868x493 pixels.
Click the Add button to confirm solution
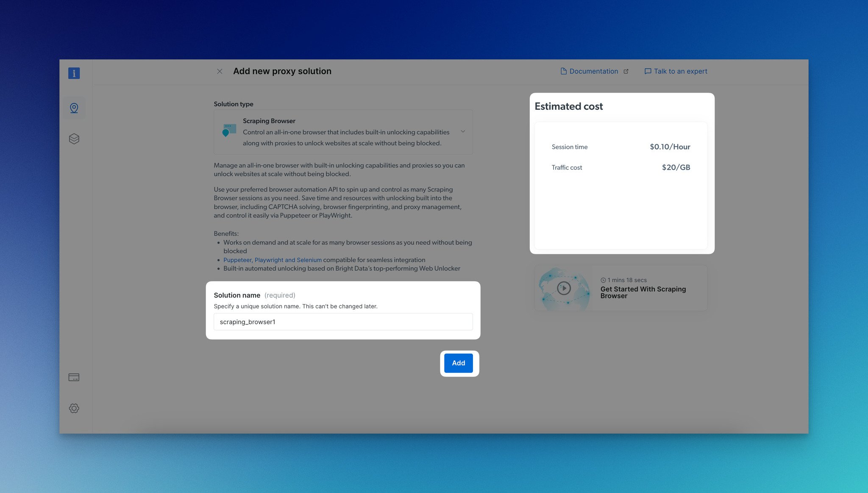(x=459, y=363)
